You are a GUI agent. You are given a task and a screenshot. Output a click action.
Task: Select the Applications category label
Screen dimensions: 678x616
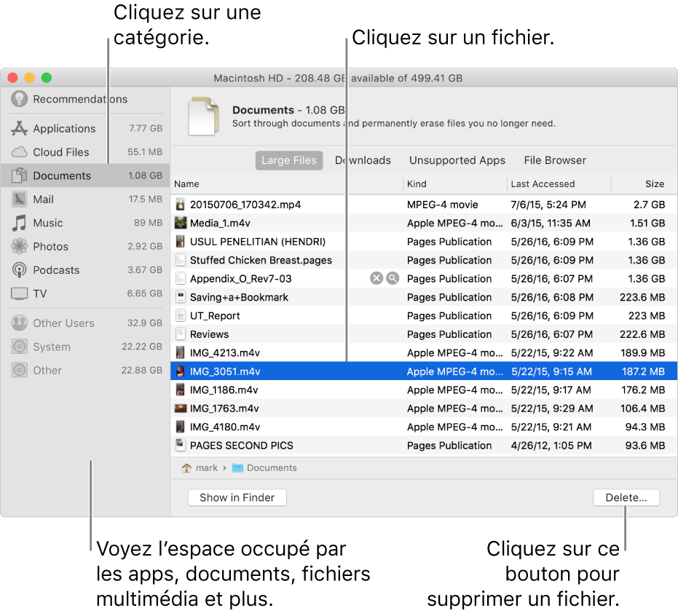(x=64, y=129)
